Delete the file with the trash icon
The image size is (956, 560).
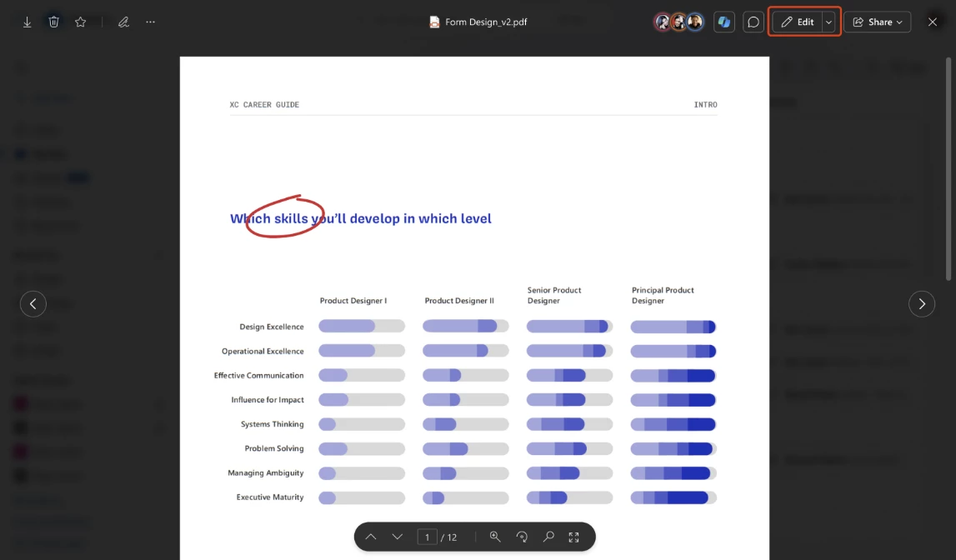(x=53, y=22)
